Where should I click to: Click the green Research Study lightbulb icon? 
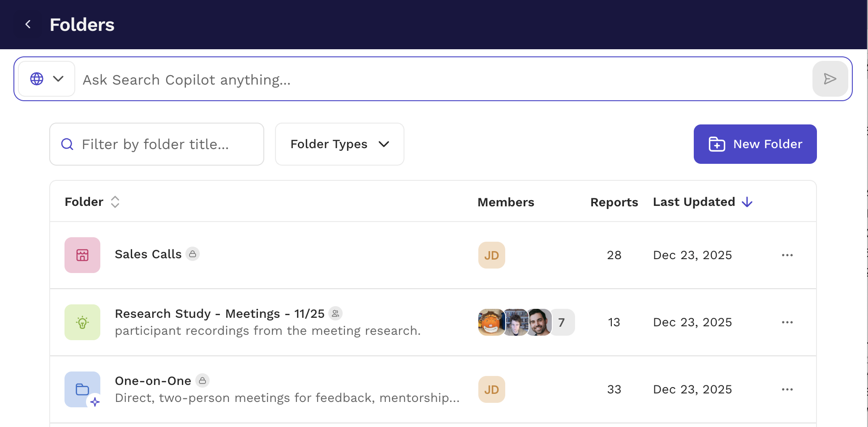[x=82, y=322]
